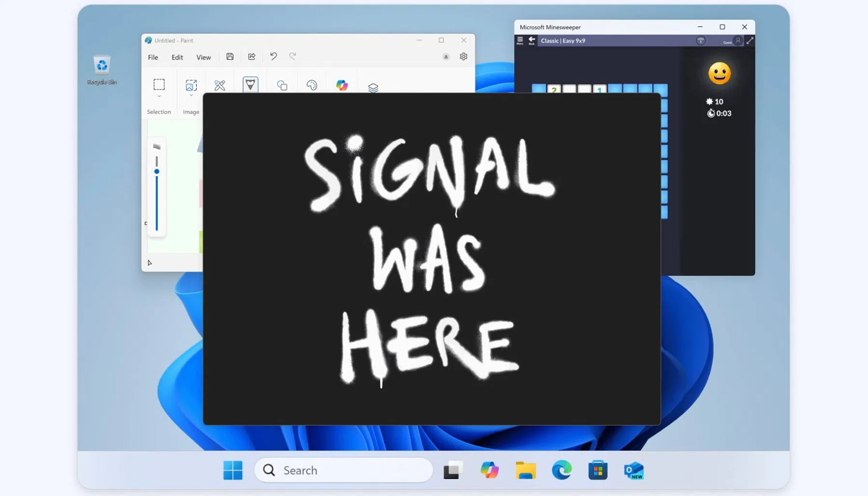868x496 pixels.
Task: Click the taskbar Search box
Action: pos(343,470)
